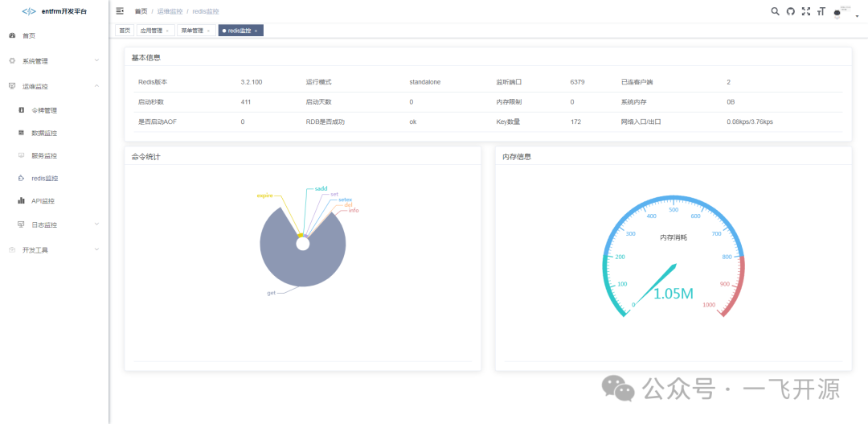Click the gauge needle pointer
868x424 pixels.
pos(657,283)
